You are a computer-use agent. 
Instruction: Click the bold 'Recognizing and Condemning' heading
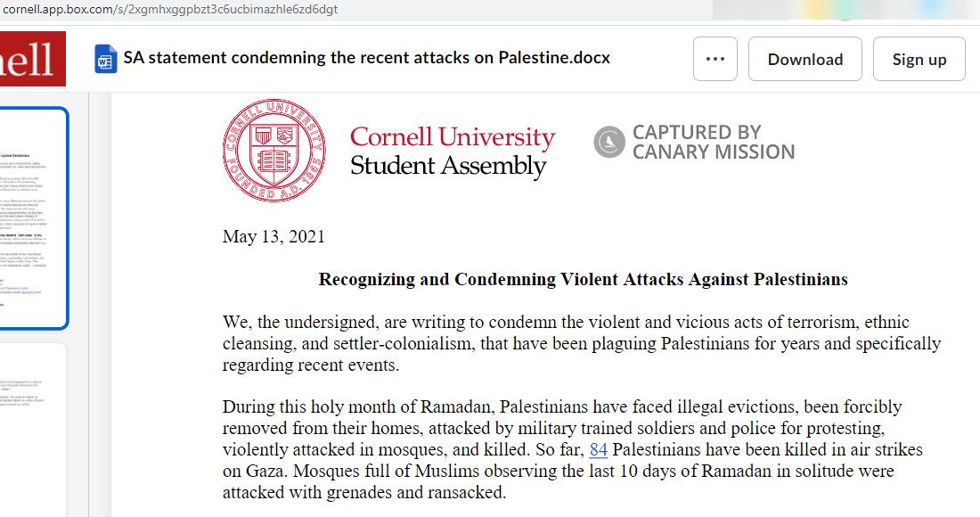click(x=584, y=279)
